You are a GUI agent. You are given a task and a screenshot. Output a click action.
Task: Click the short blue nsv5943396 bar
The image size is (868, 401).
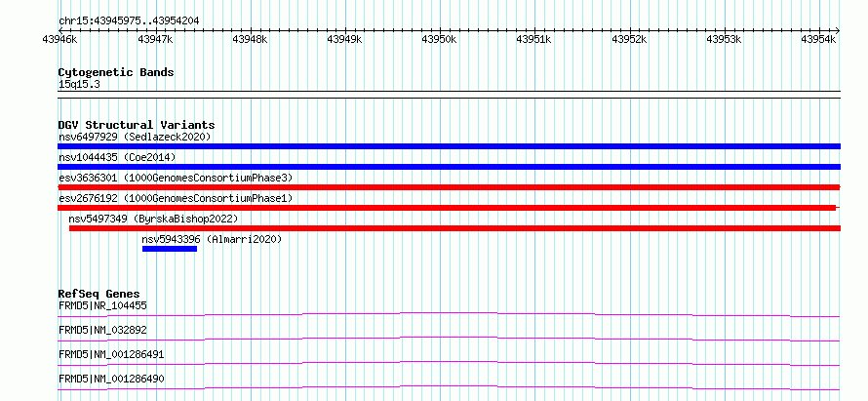pyautogui.click(x=170, y=249)
